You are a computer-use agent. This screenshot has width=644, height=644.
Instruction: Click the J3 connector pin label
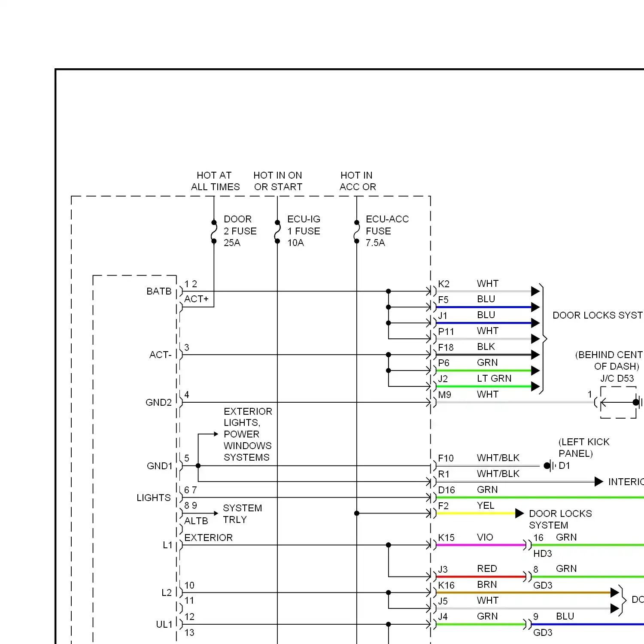point(443,570)
